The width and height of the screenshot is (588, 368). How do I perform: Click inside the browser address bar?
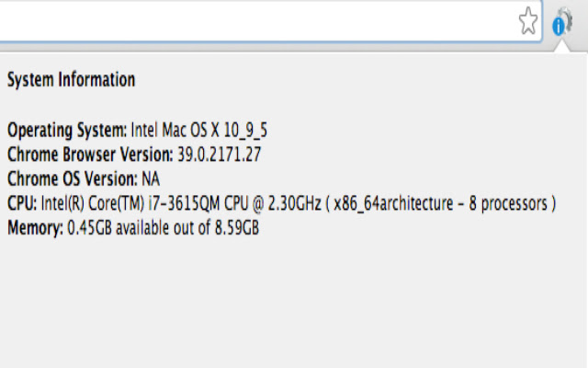click(x=257, y=21)
